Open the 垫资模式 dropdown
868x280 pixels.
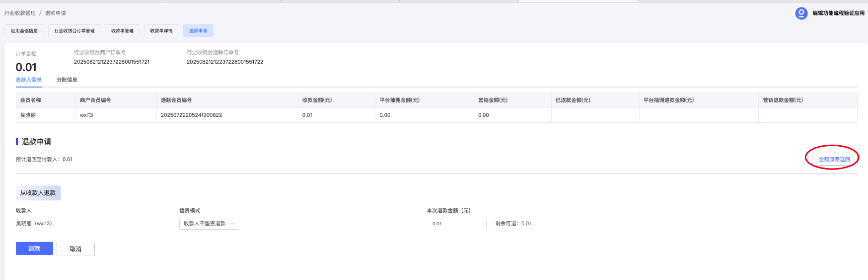tap(209, 224)
